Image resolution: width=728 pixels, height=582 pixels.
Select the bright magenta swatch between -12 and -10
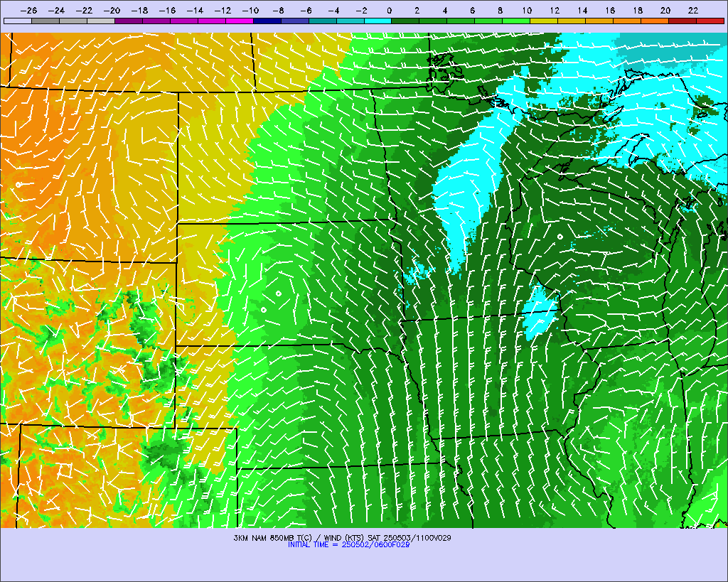click(239, 21)
